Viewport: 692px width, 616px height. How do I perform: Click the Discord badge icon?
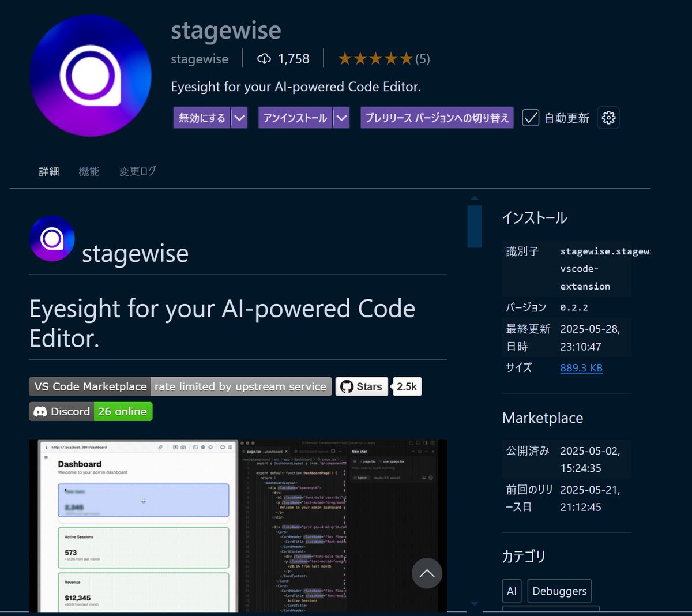tap(40, 412)
